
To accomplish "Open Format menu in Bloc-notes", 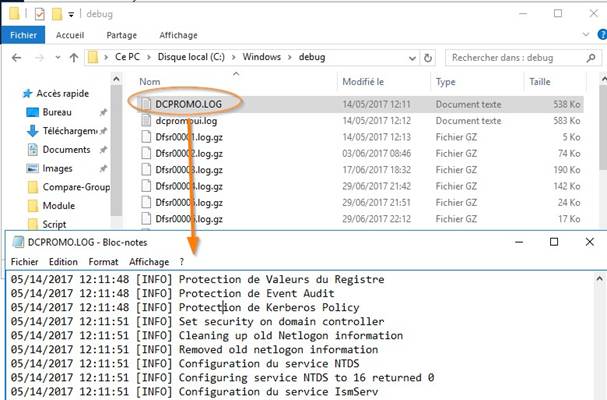I will coord(103,262).
